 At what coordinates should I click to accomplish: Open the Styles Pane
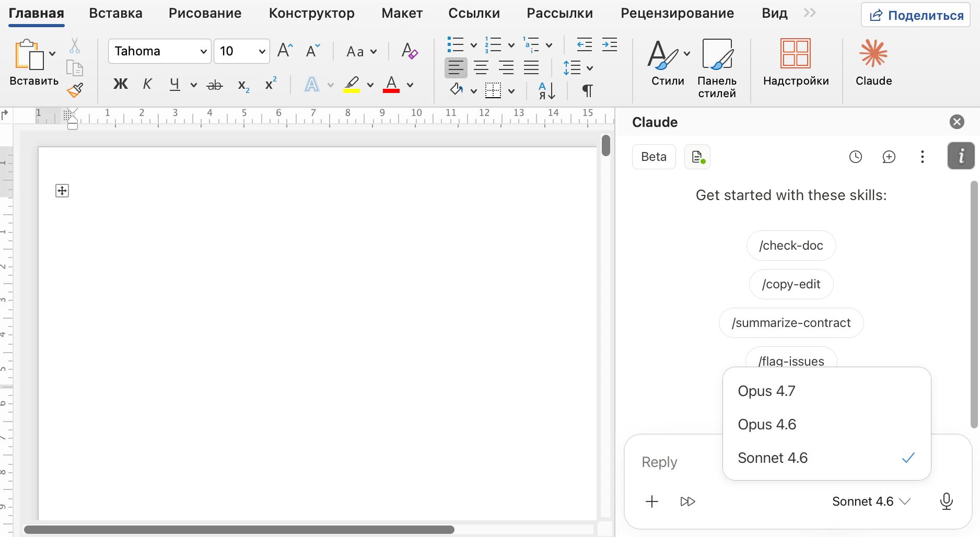[x=717, y=68]
